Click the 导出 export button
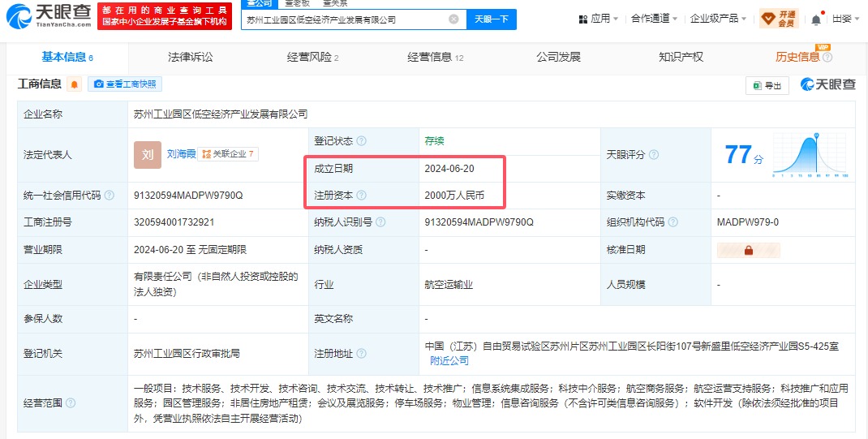Viewport: 868px width, 439px height. [767, 85]
